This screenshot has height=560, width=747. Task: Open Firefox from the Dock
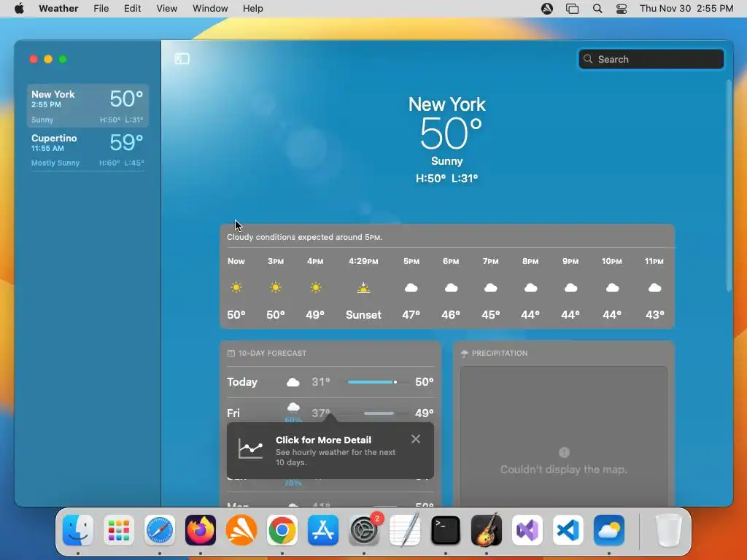point(201,530)
